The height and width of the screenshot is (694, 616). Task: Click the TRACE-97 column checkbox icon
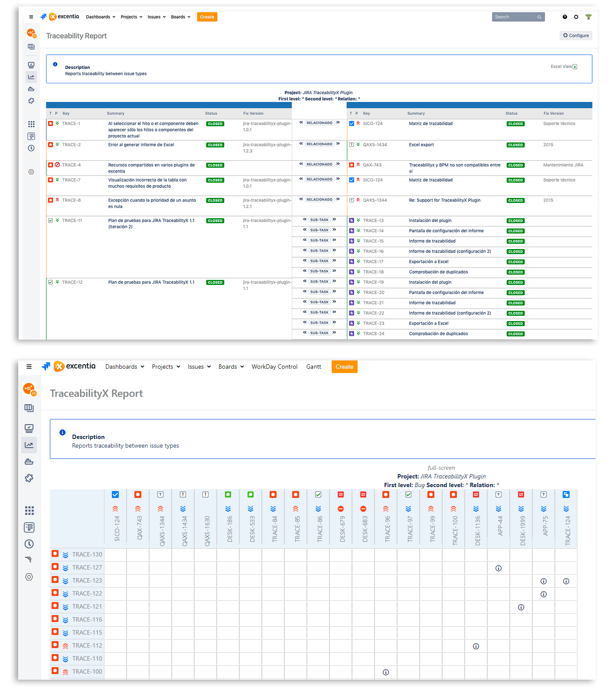pyautogui.click(x=408, y=494)
